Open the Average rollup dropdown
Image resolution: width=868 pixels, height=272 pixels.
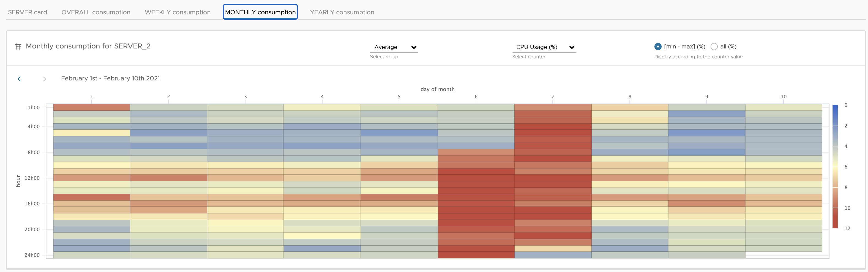click(394, 47)
